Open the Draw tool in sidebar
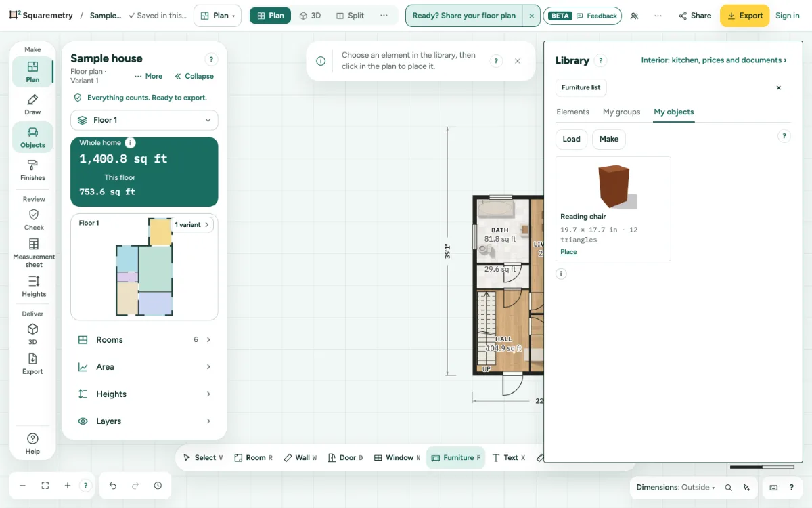 tap(32, 104)
